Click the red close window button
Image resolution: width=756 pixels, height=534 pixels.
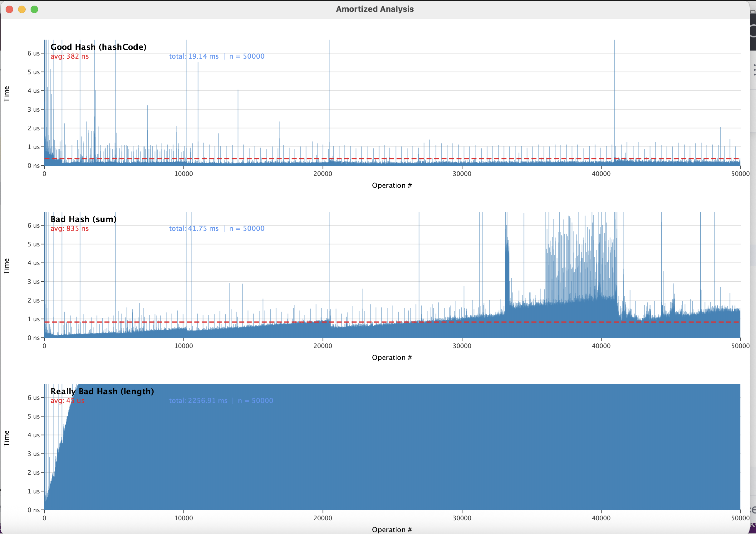coord(9,9)
